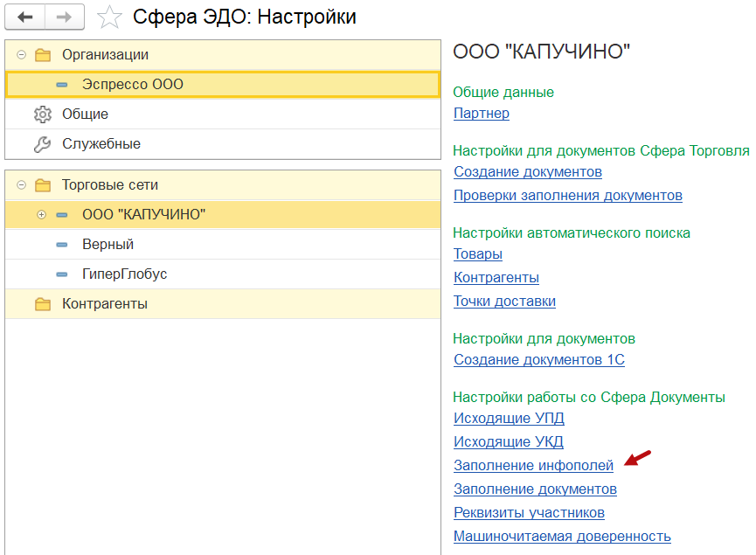Click the folder icon beside Организации

(x=43, y=55)
